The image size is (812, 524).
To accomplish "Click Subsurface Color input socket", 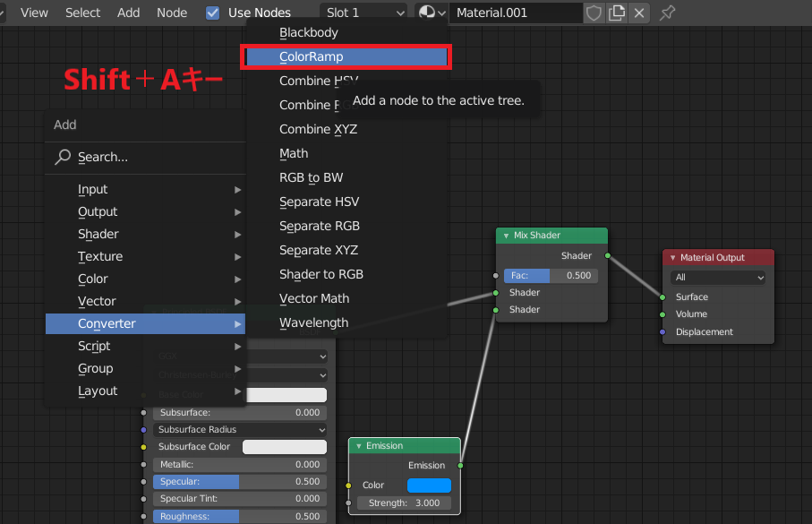I will click(x=143, y=447).
